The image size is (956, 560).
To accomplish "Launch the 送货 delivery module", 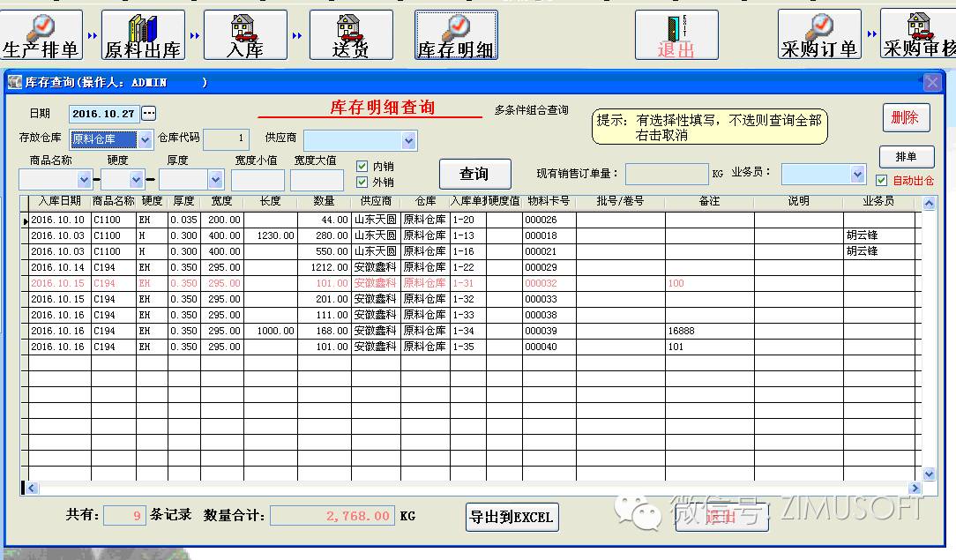I will click(x=350, y=35).
